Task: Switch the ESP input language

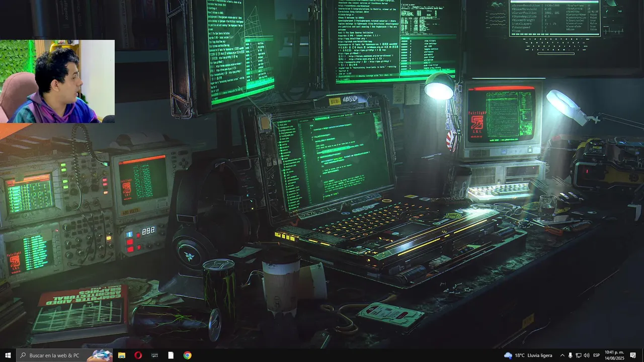Action: tap(597, 355)
